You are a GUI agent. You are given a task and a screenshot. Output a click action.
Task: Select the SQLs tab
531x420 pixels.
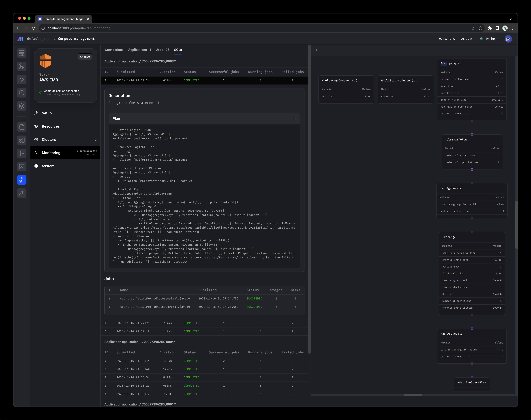coord(178,50)
